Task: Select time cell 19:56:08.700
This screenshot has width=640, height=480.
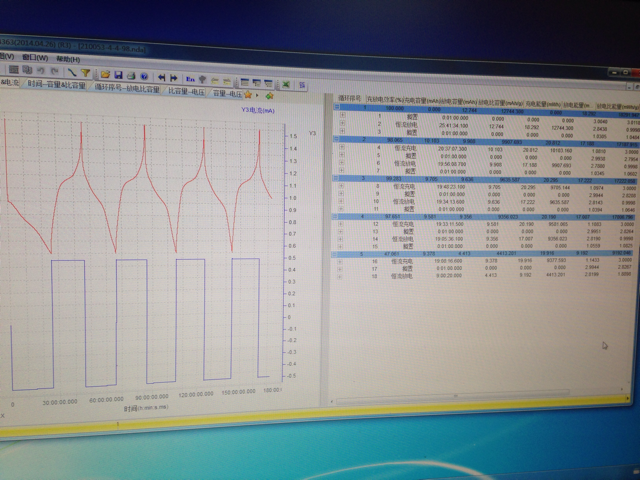Action: pos(452,164)
